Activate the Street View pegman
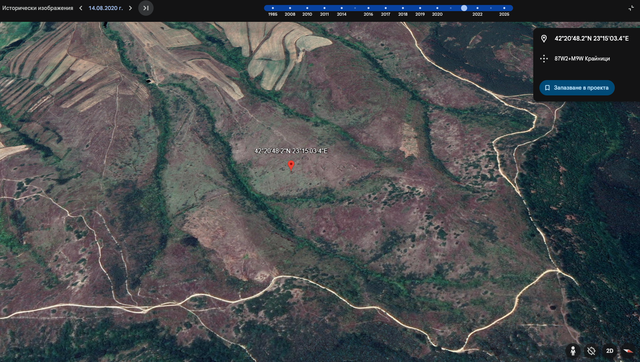 coord(573,351)
